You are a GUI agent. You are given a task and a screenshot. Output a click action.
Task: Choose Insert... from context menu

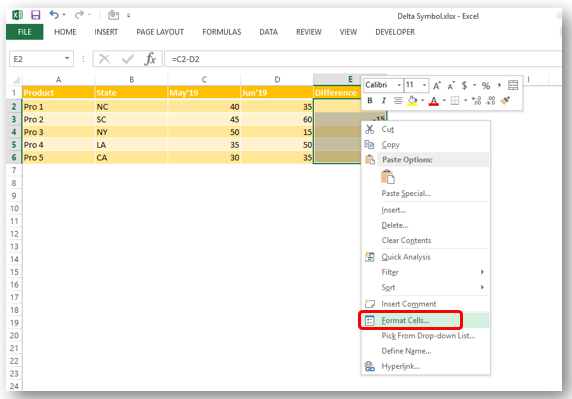click(425, 210)
